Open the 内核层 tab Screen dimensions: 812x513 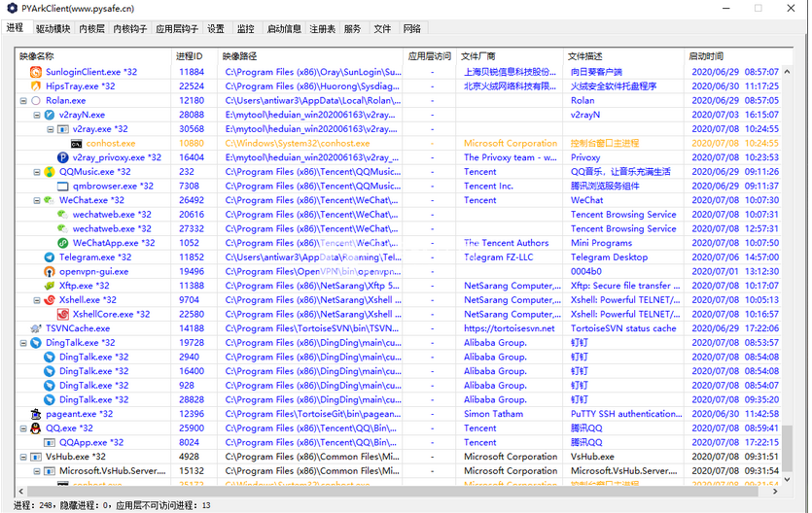tap(91, 29)
